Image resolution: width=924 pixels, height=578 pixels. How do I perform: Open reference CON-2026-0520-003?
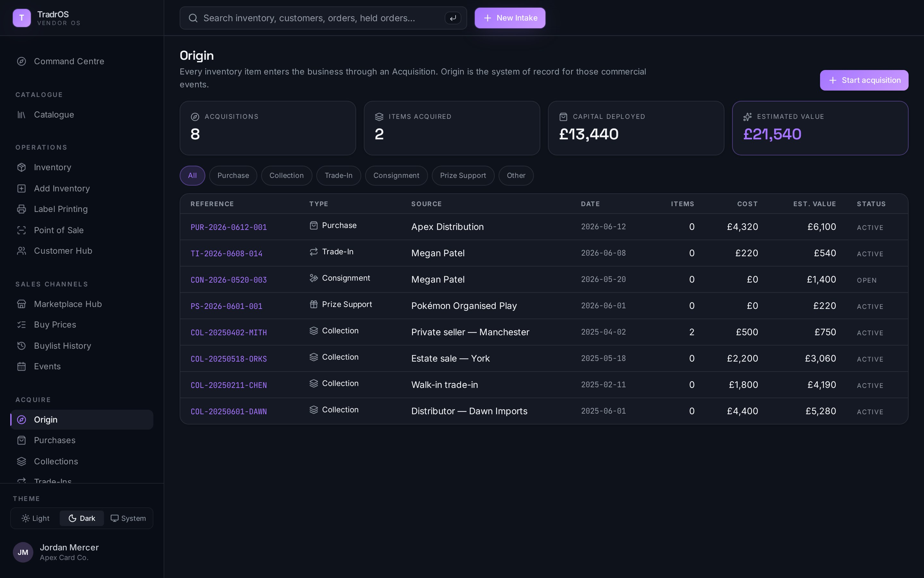tap(229, 280)
